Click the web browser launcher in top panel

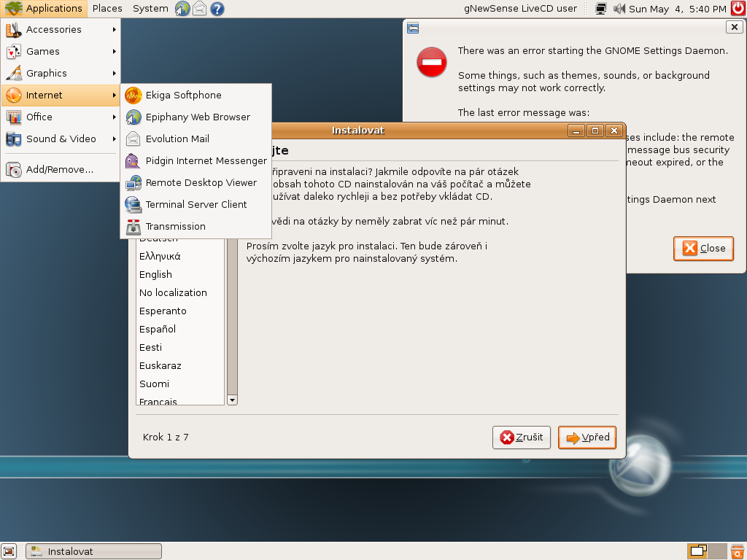coord(182,9)
